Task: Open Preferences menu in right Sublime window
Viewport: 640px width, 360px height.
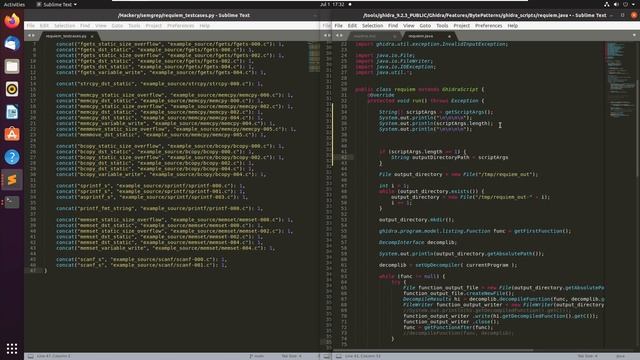Action: click(489, 25)
